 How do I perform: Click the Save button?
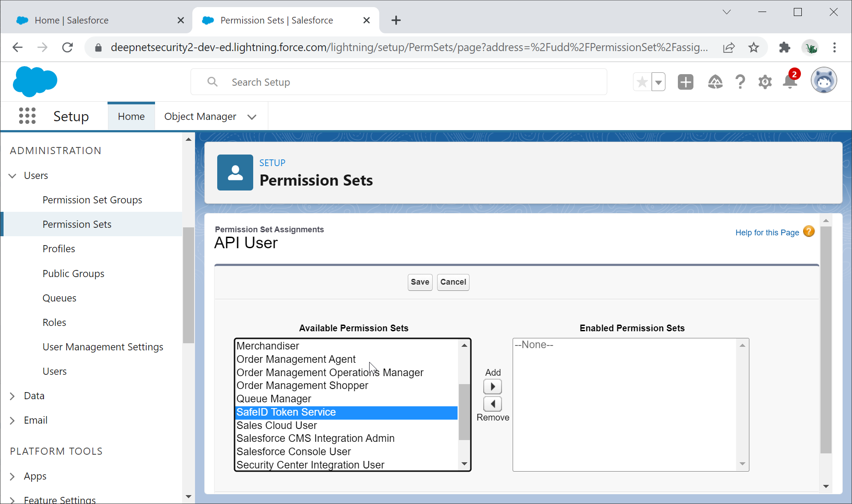(420, 282)
